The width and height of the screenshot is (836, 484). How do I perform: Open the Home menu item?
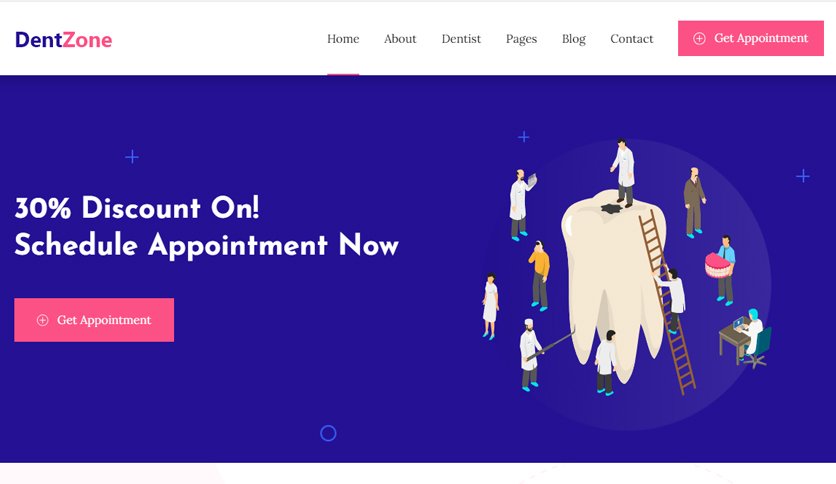(343, 39)
